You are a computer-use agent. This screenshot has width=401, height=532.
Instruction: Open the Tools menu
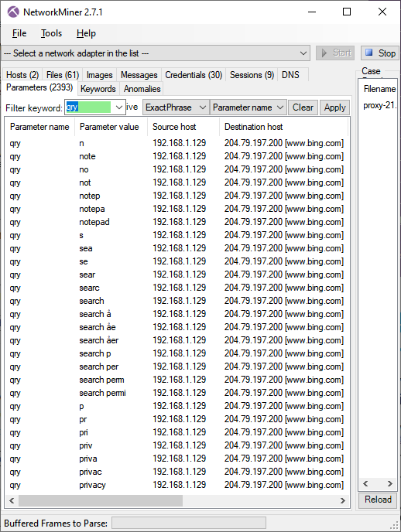[51, 33]
